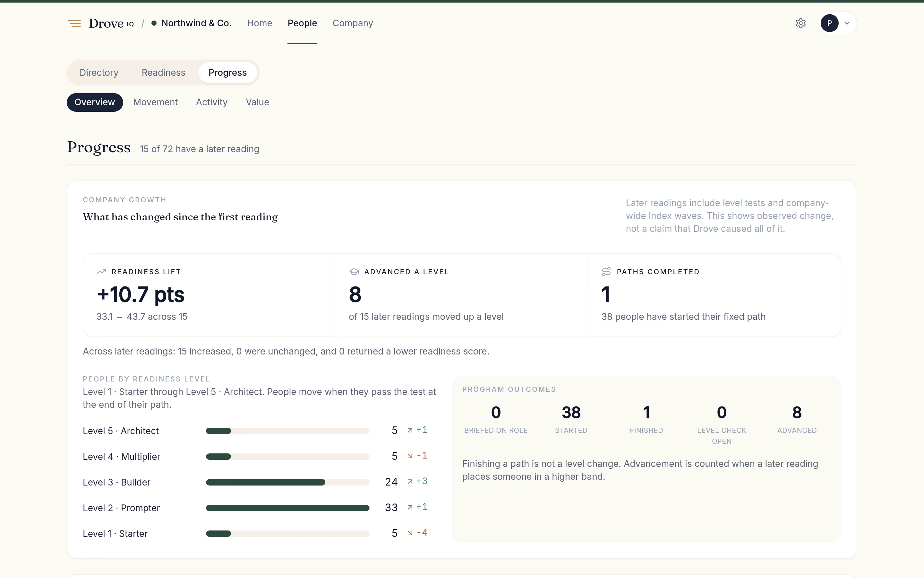Click the 1 Finished outcome count

coord(646,413)
